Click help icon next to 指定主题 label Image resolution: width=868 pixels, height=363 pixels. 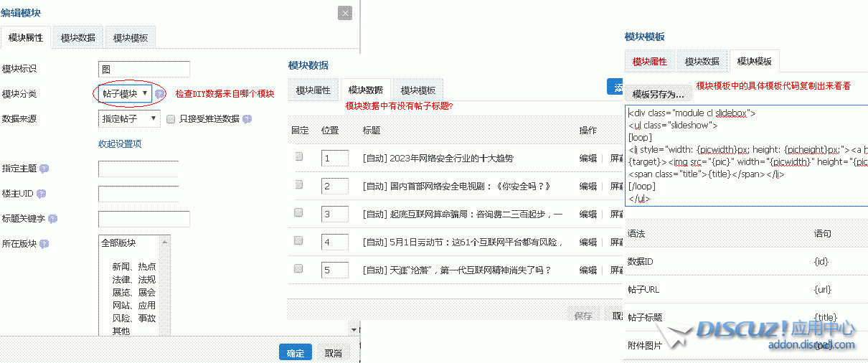coord(44,169)
